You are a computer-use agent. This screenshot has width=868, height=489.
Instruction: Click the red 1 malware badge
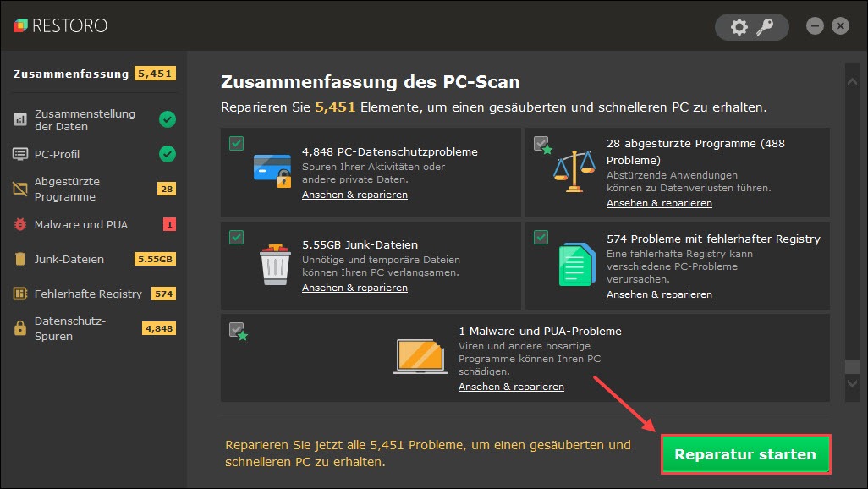pos(169,224)
